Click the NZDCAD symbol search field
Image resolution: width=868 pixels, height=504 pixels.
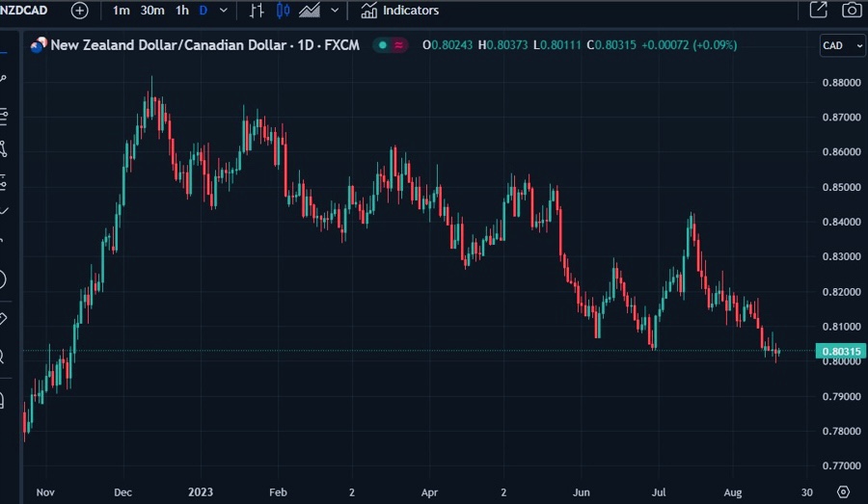pos(29,11)
